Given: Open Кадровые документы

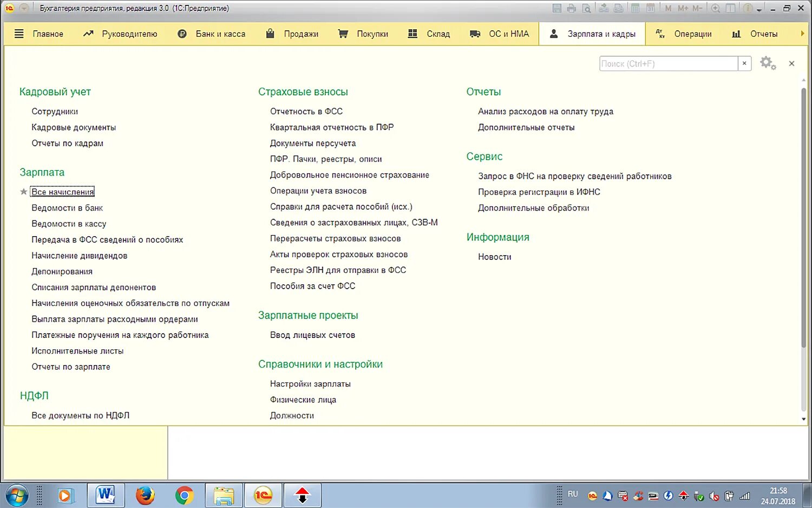Looking at the screenshot, I should click(x=74, y=127).
